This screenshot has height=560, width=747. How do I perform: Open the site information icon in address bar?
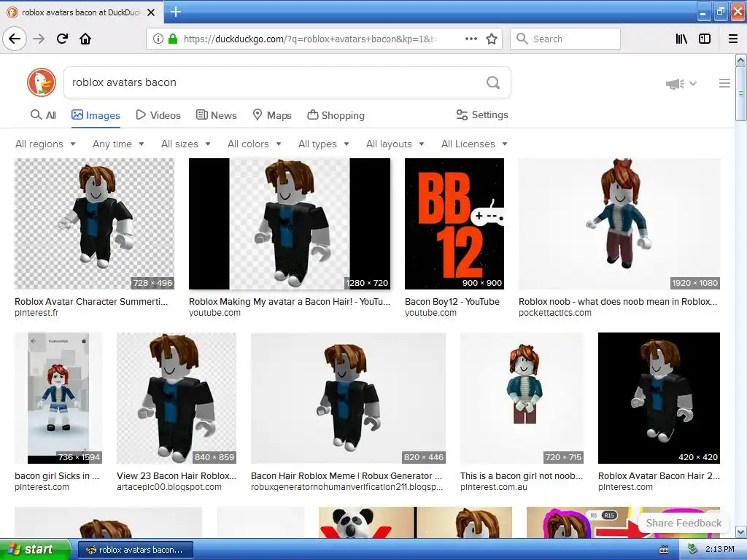point(158,39)
